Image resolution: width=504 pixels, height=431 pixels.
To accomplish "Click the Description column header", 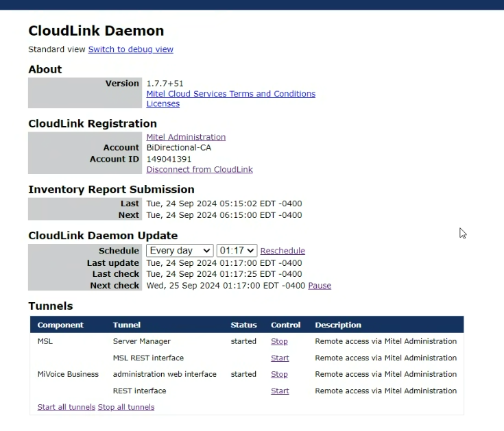I will tap(338, 325).
